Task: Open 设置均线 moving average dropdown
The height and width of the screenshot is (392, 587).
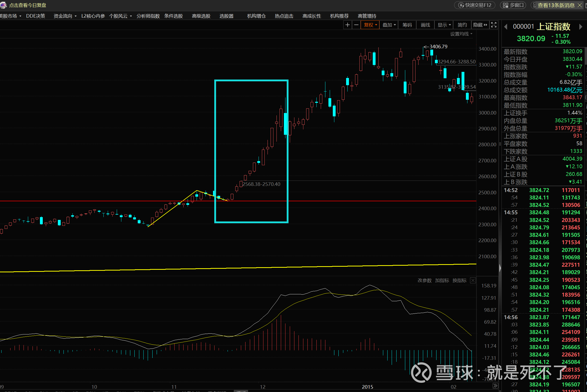Action: point(461,34)
